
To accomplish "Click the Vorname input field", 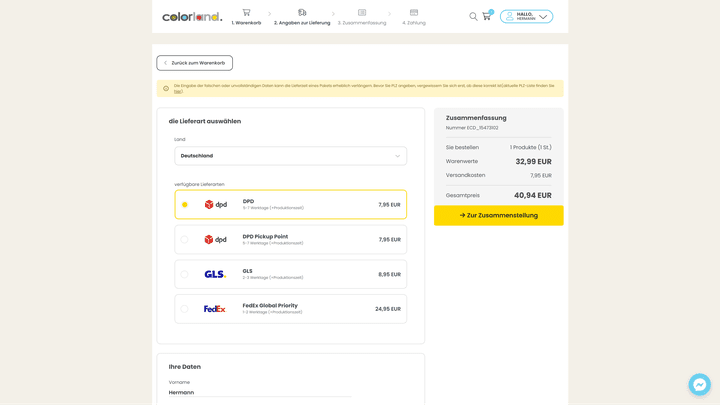I will click(260, 392).
